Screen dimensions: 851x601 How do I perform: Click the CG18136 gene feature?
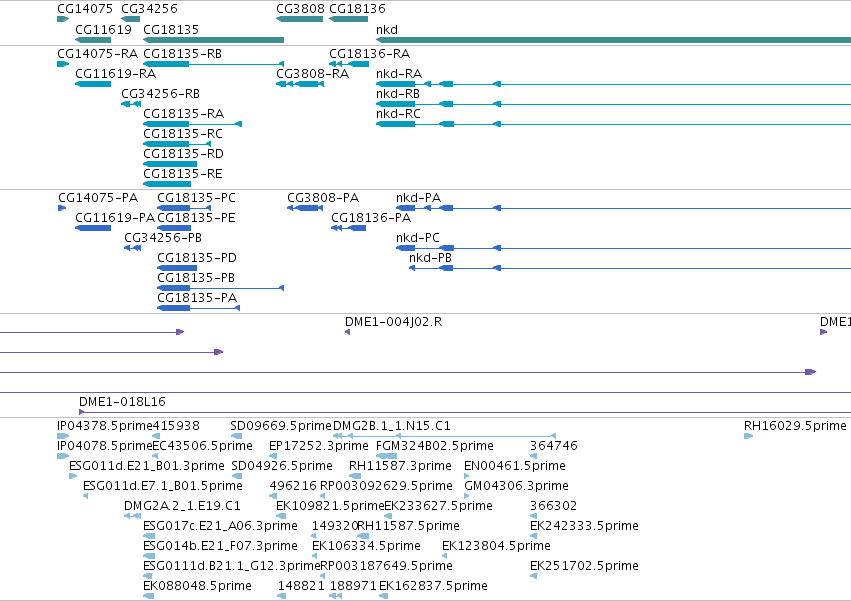point(348,19)
